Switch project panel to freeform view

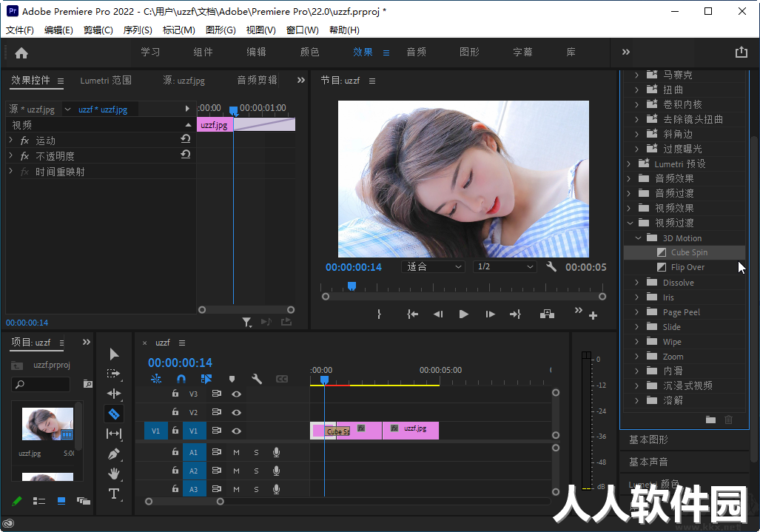coord(84,501)
